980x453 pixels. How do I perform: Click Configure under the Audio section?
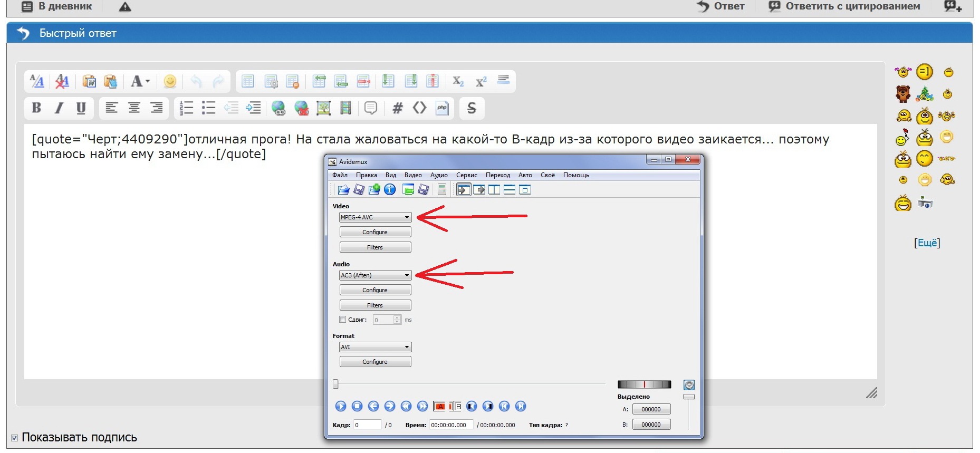point(375,290)
